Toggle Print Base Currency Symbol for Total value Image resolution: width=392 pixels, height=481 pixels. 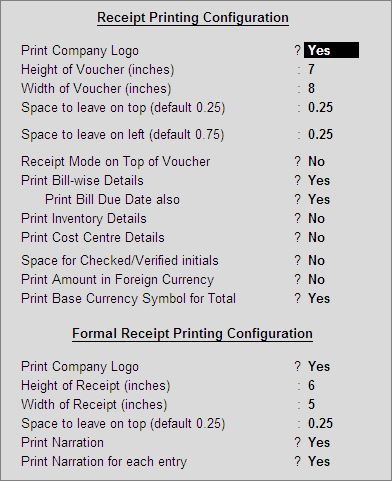coord(319,299)
